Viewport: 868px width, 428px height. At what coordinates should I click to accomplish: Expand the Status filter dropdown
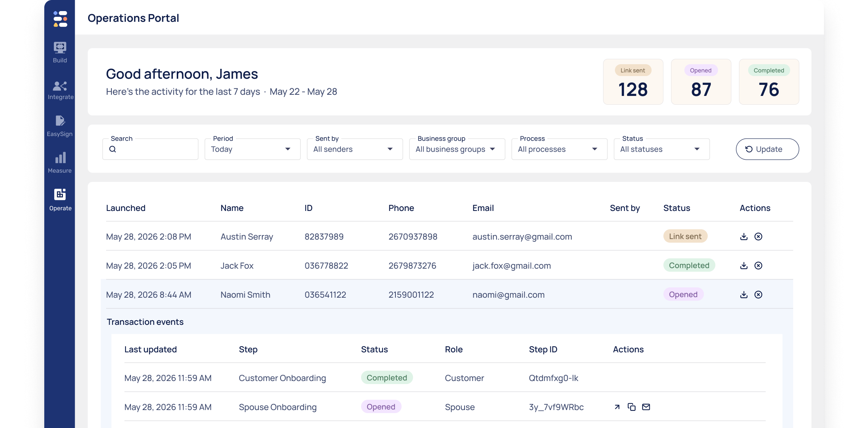[662, 149]
